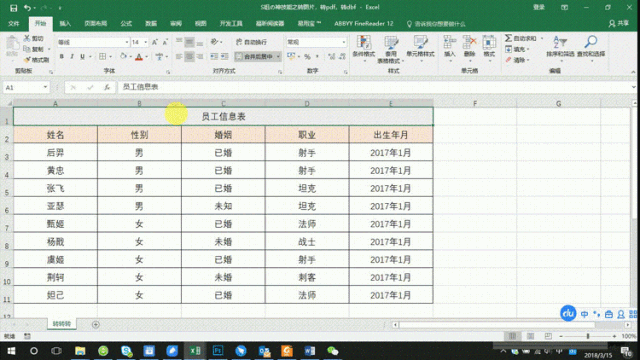Decrease font size with small A icon

(165, 42)
